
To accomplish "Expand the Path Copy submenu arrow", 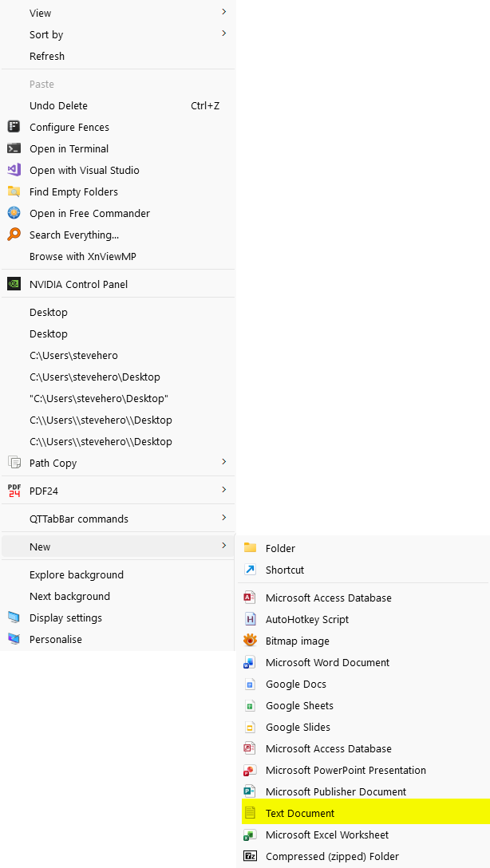I will 223,462.
